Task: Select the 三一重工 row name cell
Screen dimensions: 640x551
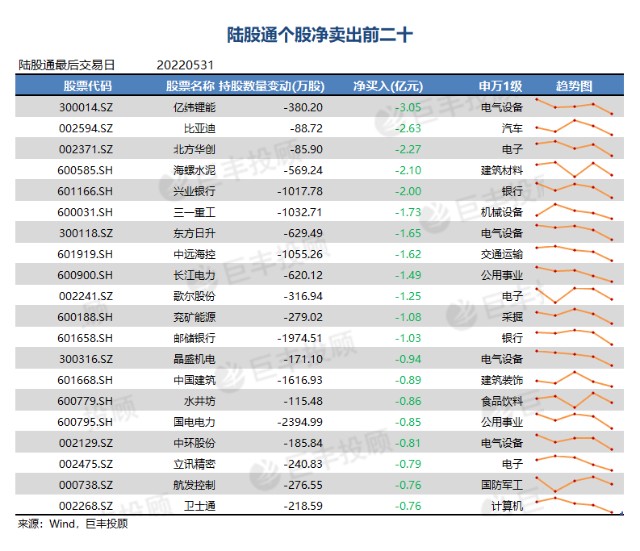Action: (x=194, y=212)
